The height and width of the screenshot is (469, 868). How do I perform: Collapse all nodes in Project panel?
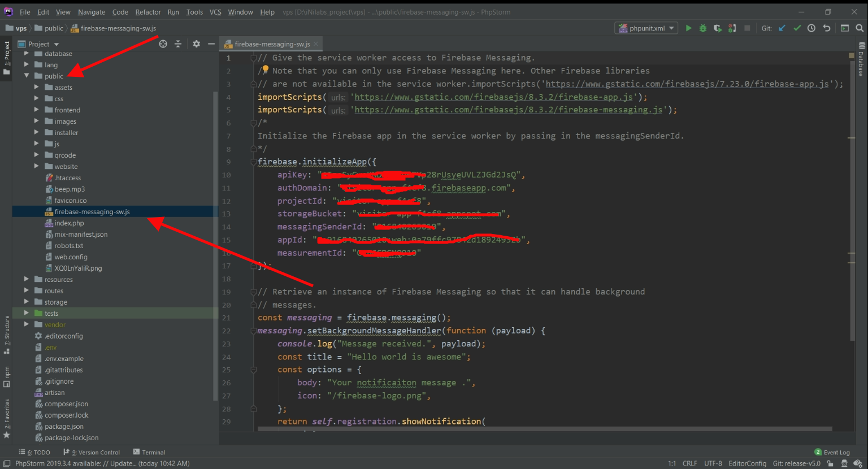pyautogui.click(x=178, y=44)
